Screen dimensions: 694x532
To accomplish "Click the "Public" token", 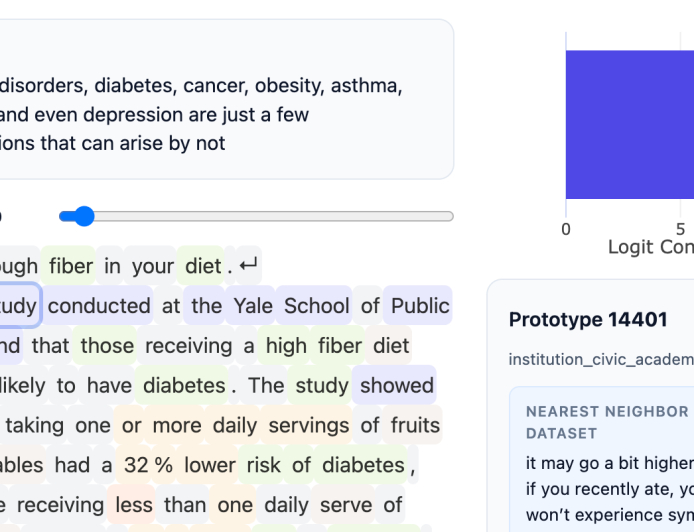I will click(x=420, y=306).
